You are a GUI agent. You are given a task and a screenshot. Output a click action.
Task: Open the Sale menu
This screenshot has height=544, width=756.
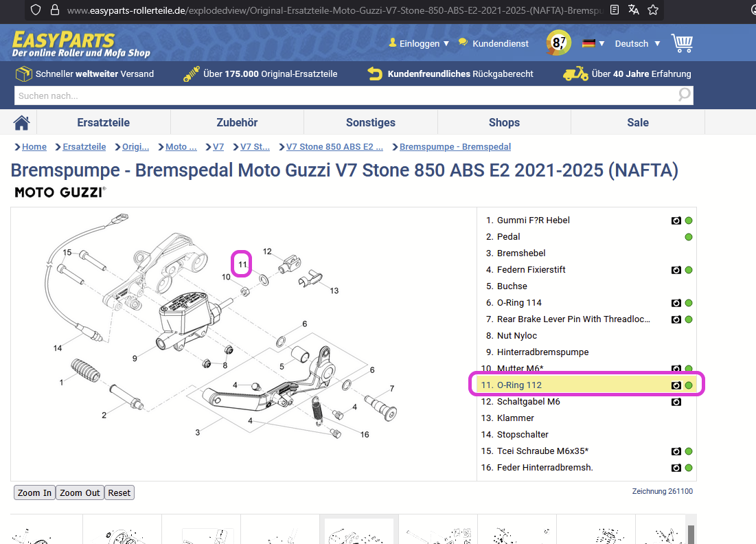tap(638, 122)
